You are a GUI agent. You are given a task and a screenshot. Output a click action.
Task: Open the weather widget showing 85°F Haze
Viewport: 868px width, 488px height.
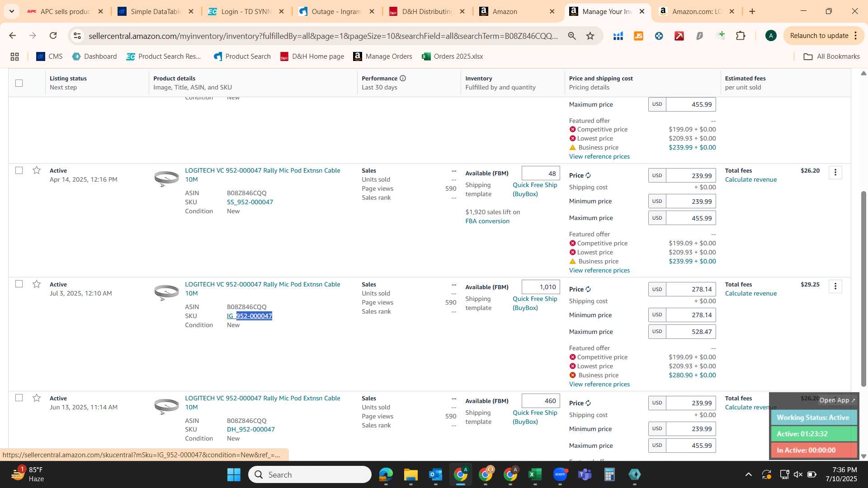click(x=28, y=474)
